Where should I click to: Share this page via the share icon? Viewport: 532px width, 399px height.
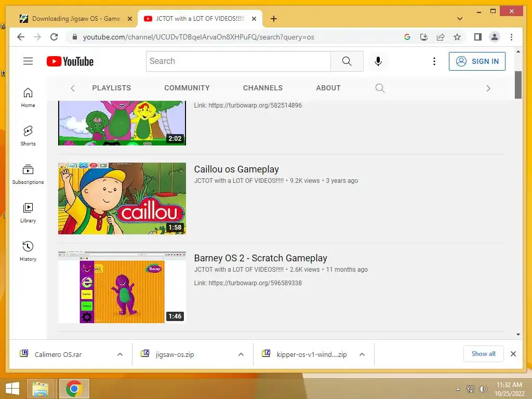[441, 37]
